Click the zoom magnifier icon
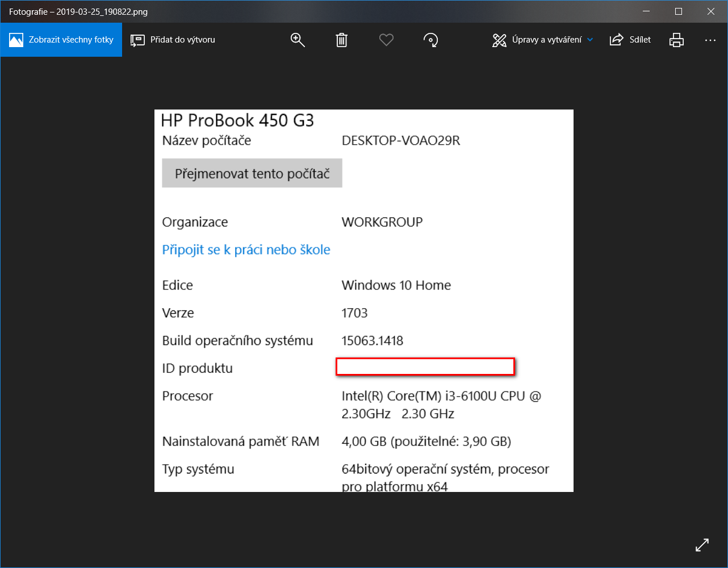This screenshot has height=568, width=728. click(x=298, y=40)
